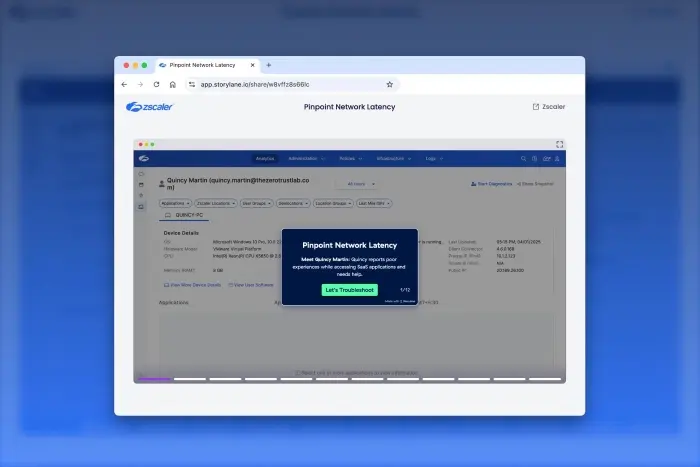Expand the User Groups filter pill

pos(256,203)
